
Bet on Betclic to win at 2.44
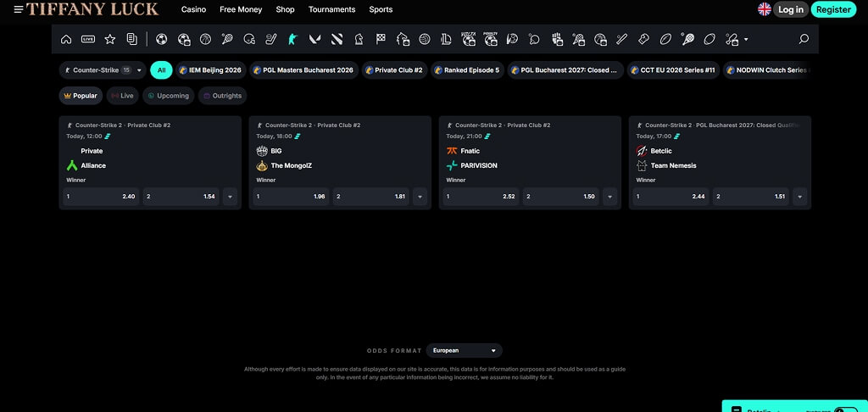(670, 197)
